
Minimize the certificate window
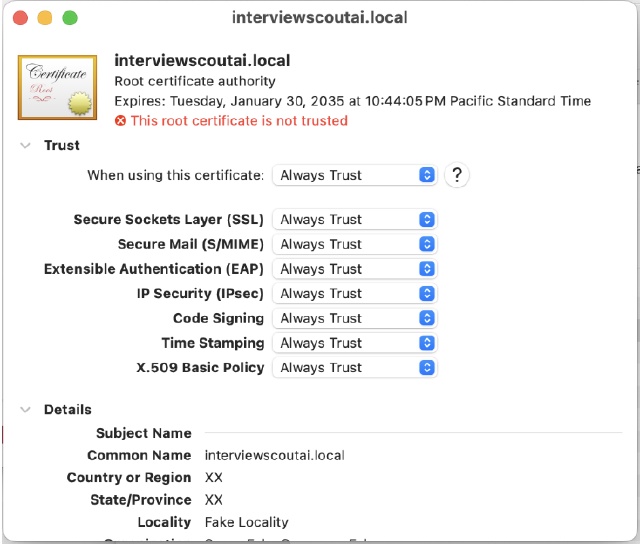click(44, 18)
